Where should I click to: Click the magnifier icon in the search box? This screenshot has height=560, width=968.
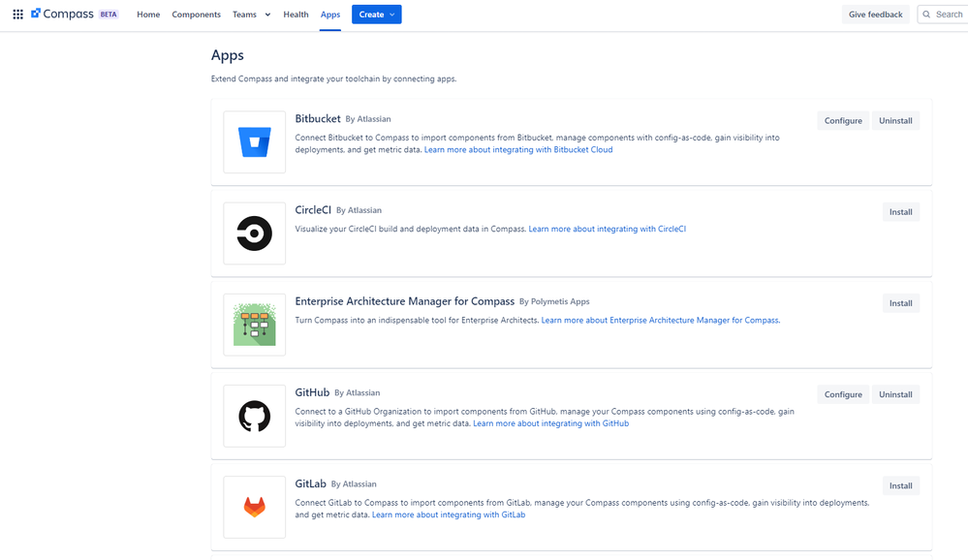(x=924, y=14)
